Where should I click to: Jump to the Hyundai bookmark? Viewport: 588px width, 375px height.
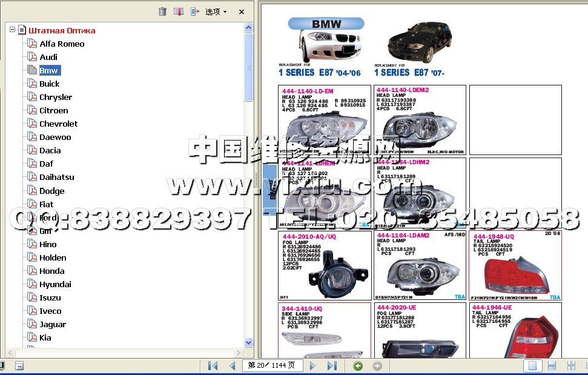point(55,284)
